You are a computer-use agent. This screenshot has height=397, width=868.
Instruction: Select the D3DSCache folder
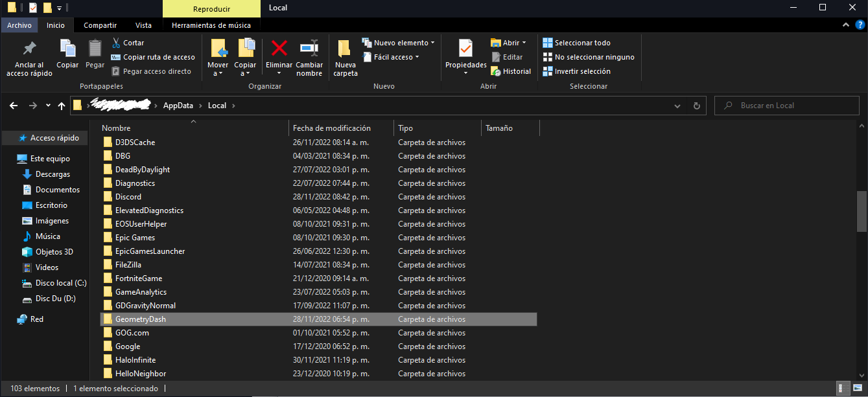click(x=135, y=142)
